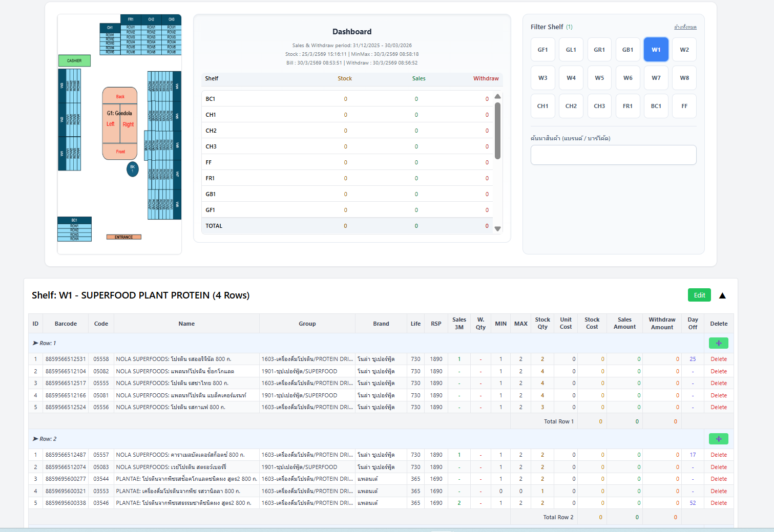The height and width of the screenshot is (532, 774).
Task: Click the ENTRANCE marker on floor map
Action: tap(123, 237)
